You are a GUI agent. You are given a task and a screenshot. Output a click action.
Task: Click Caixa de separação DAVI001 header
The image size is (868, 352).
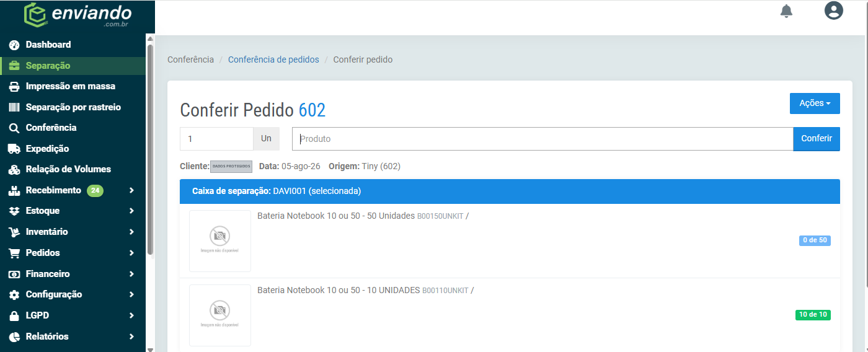tap(510, 191)
